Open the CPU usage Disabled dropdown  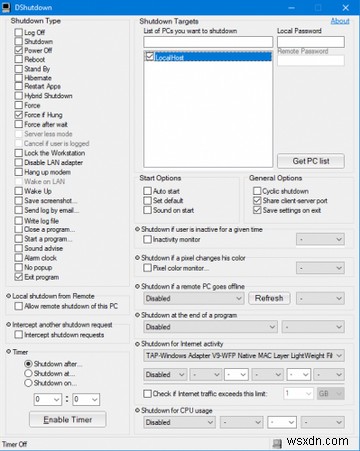pyautogui.click(x=179, y=422)
